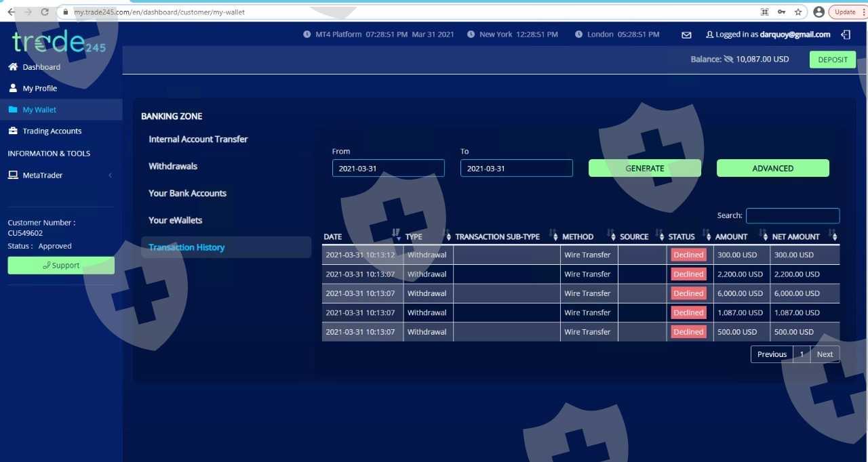Click the lock icon in address bar

66,12
